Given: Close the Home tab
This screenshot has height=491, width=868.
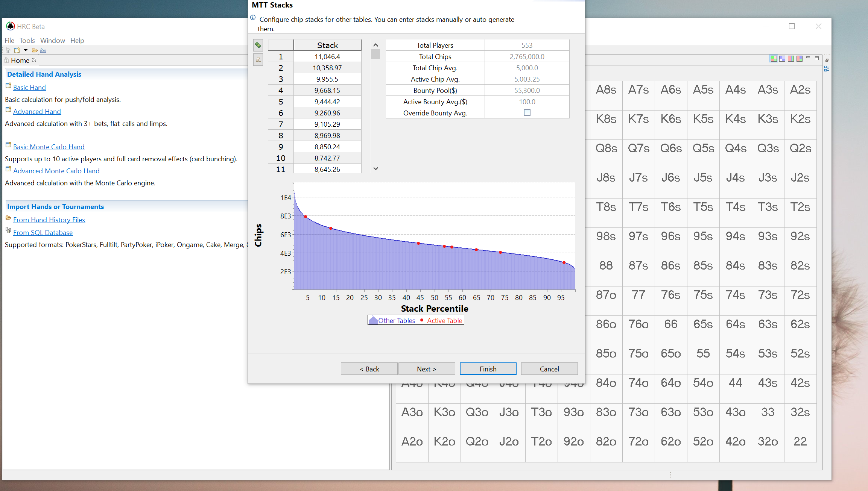Looking at the screenshot, I should click(34, 60).
